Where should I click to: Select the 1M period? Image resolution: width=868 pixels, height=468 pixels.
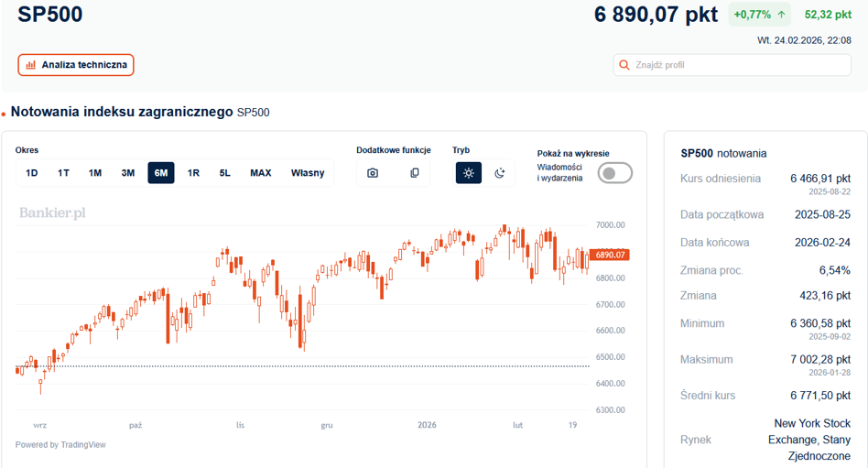point(95,173)
